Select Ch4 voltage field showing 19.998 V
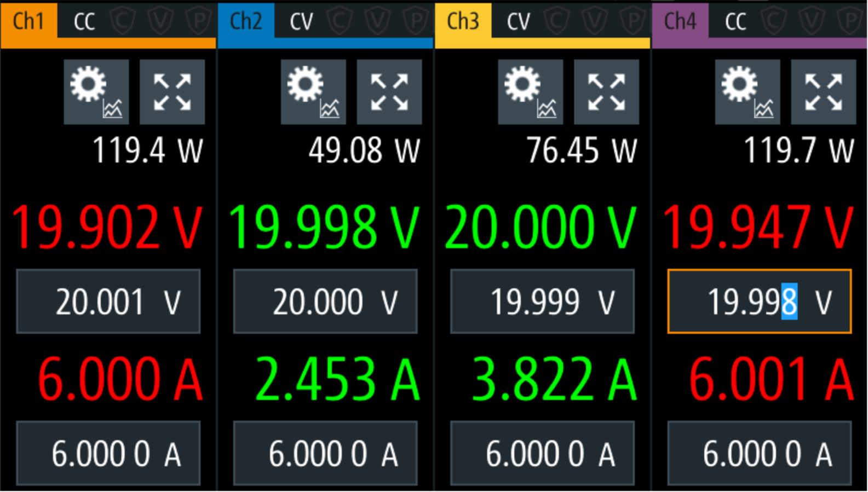 coord(760,301)
